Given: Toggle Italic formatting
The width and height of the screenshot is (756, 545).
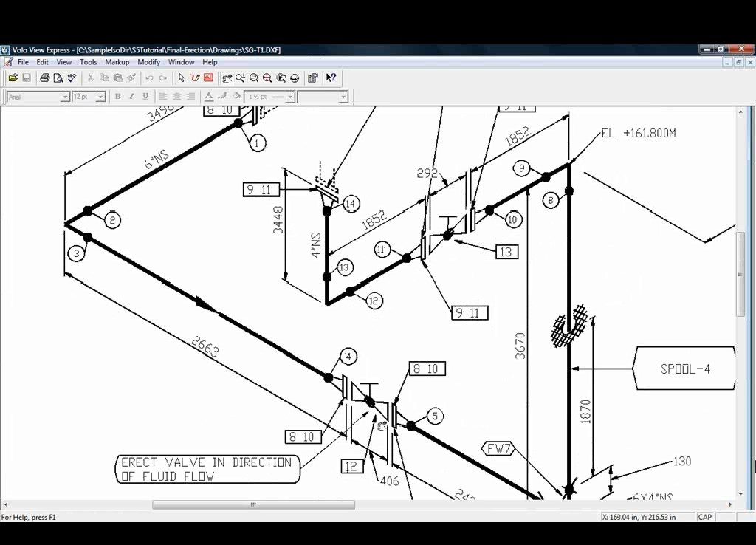Looking at the screenshot, I should pos(131,97).
